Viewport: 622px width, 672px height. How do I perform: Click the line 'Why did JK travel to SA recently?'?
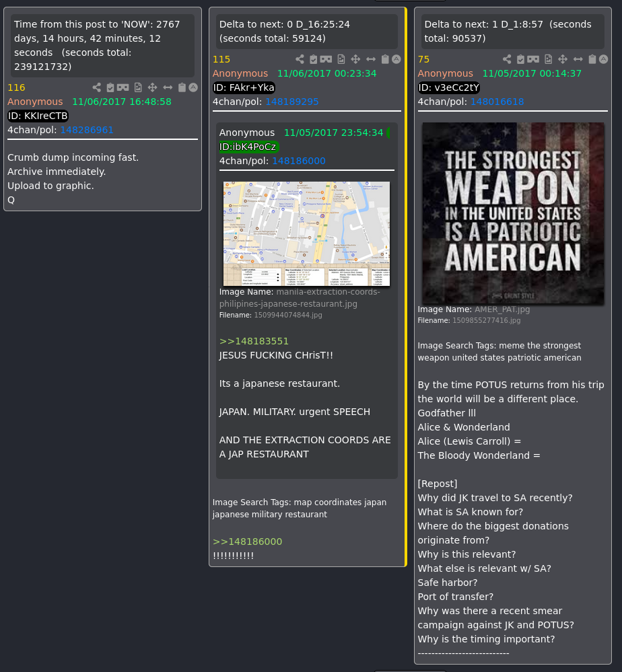pyautogui.click(x=495, y=498)
